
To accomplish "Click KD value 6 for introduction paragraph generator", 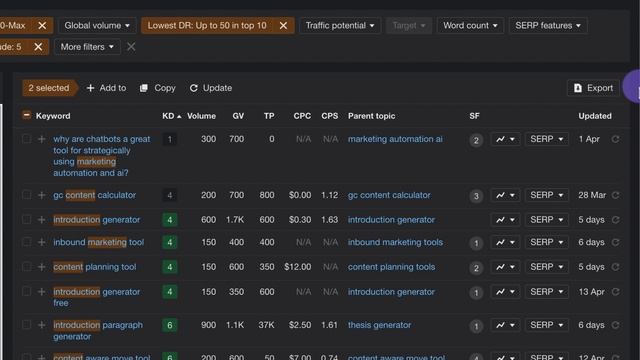I will pos(170,325).
